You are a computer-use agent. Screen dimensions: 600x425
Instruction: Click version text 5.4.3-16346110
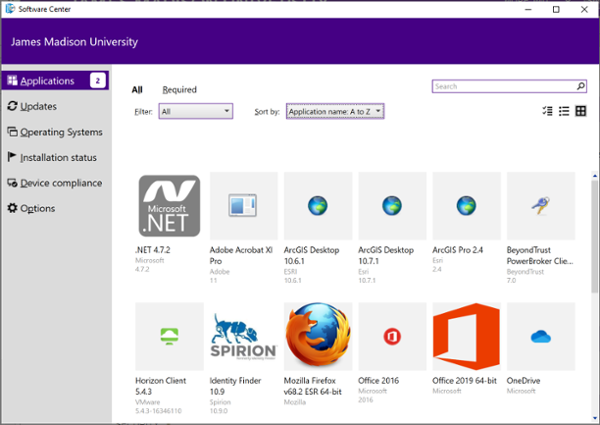click(158, 411)
